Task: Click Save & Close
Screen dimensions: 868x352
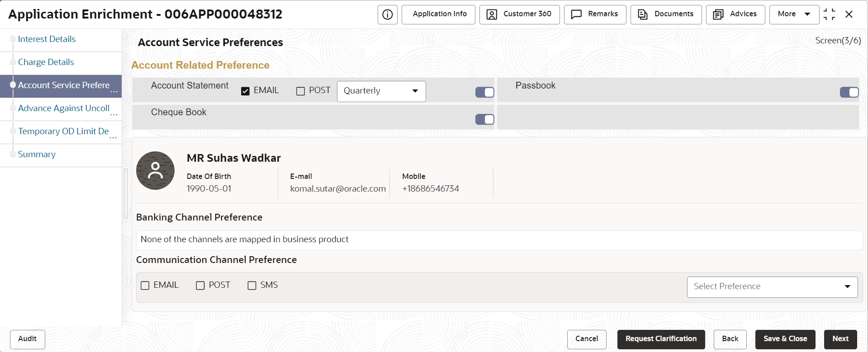Action: click(785, 339)
